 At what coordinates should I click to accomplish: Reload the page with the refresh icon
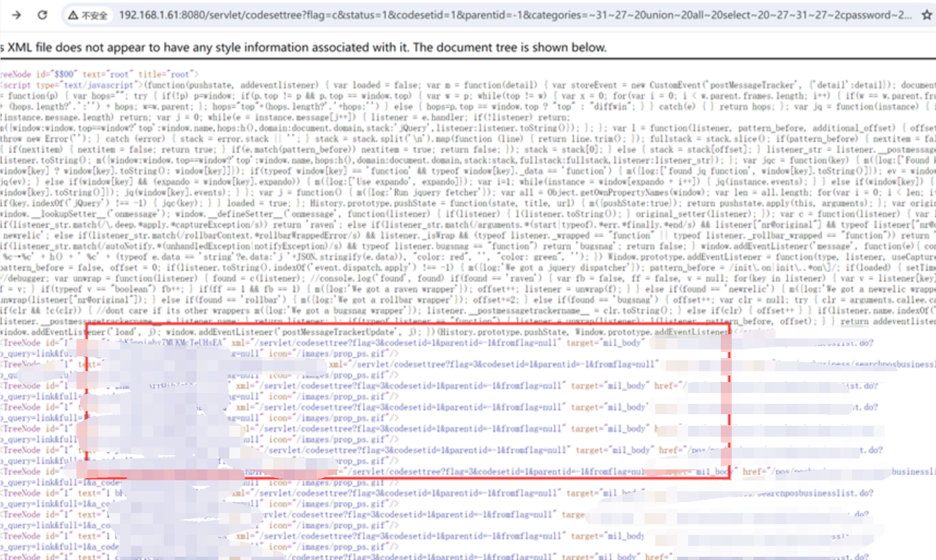click(x=42, y=15)
